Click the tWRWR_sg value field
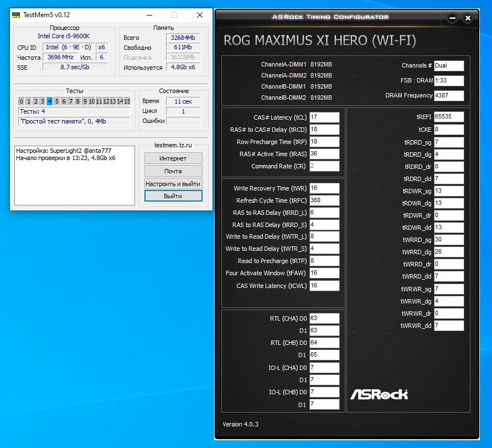492x448 pixels. (x=449, y=289)
